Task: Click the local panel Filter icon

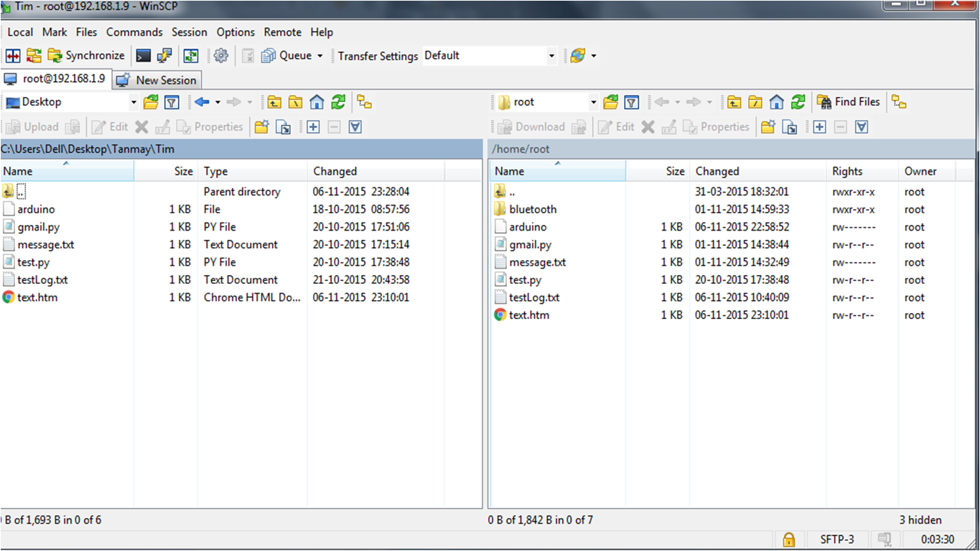Action: pos(171,102)
